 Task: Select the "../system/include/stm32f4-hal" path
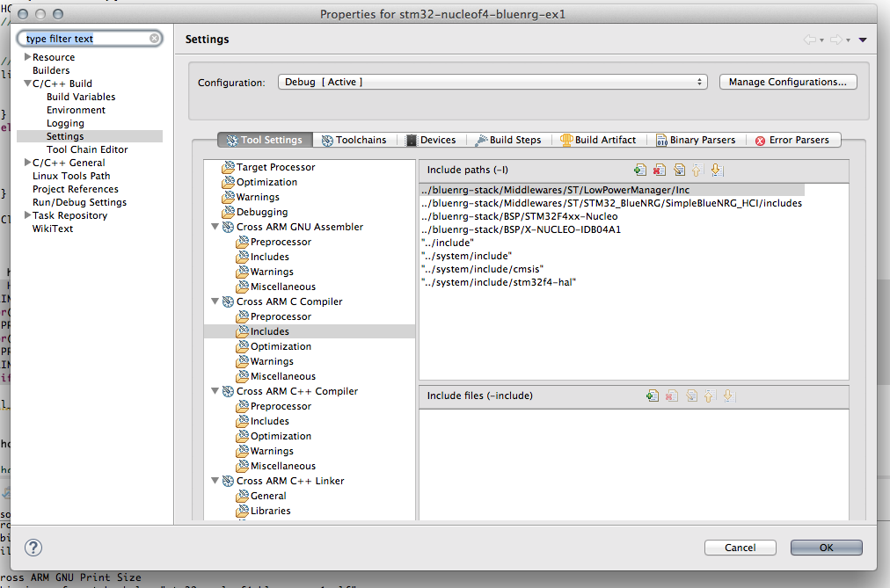(x=499, y=282)
